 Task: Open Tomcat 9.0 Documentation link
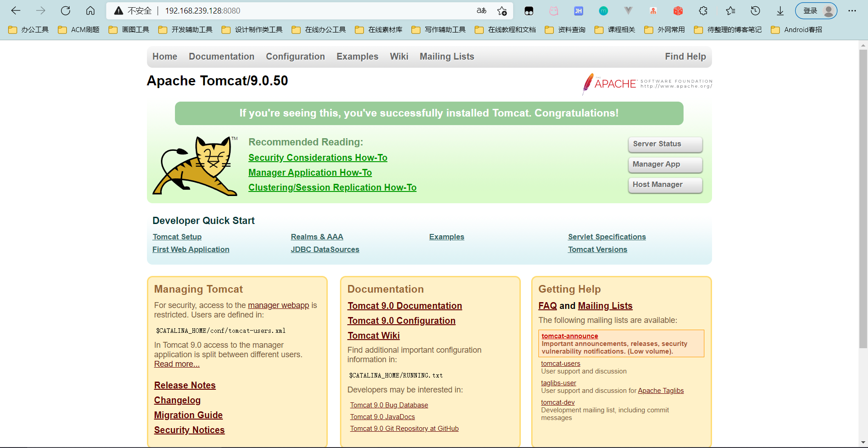[405, 306]
